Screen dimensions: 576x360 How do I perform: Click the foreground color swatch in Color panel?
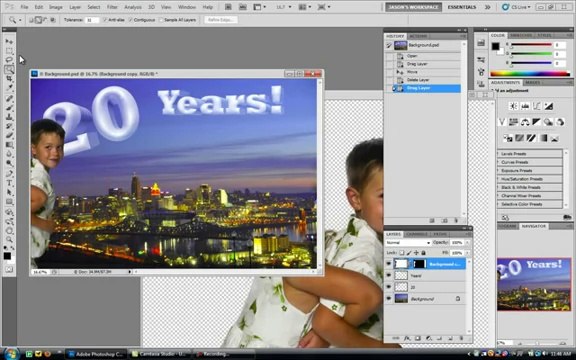495,46
